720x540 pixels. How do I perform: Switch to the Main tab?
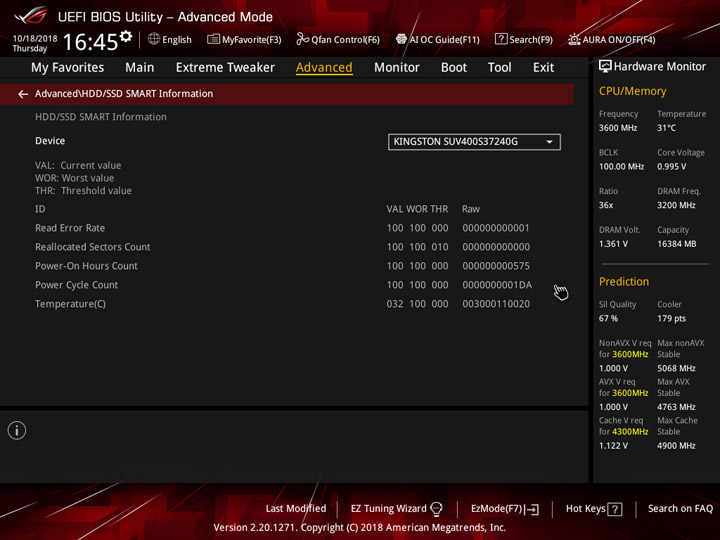pyautogui.click(x=140, y=68)
